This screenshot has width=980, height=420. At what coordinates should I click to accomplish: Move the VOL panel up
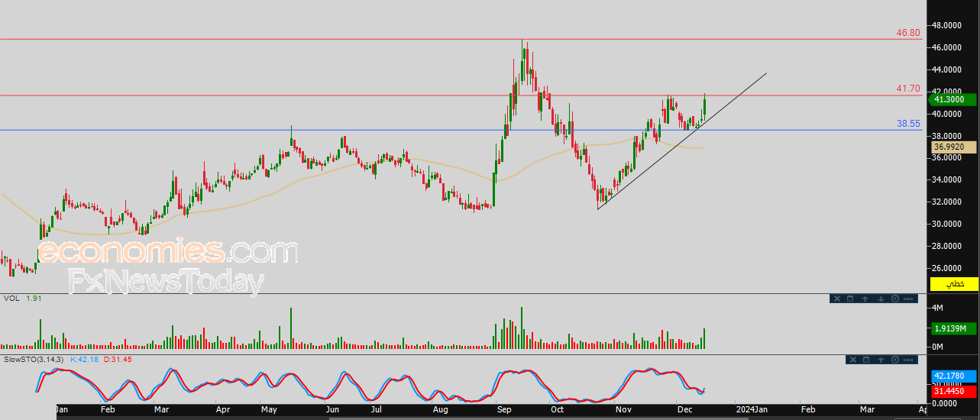[866, 299]
